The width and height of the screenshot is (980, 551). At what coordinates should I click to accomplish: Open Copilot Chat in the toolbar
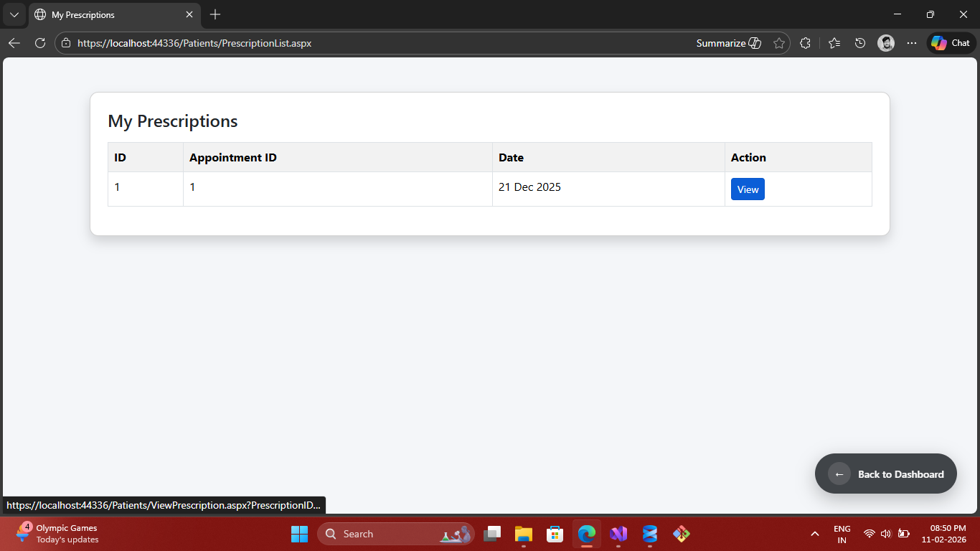pos(951,43)
